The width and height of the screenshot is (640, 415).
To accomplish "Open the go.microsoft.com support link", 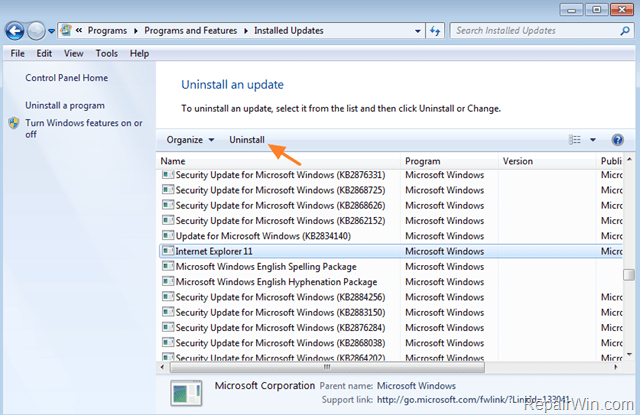I will point(473,400).
